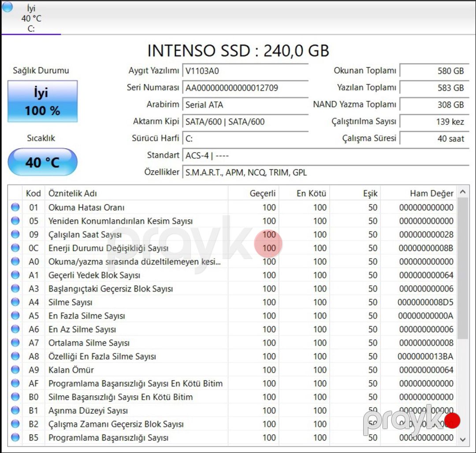Select the Okuma Hatası Oranı attribute name
The height and width of the screenshot is (453, 476).
(86, 207)
